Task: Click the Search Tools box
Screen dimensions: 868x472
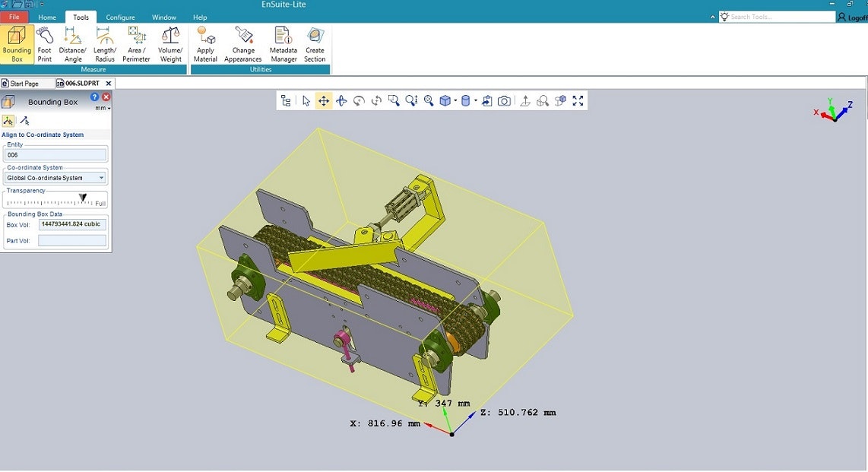Action: pyautogui.click(x=777, y=17)
